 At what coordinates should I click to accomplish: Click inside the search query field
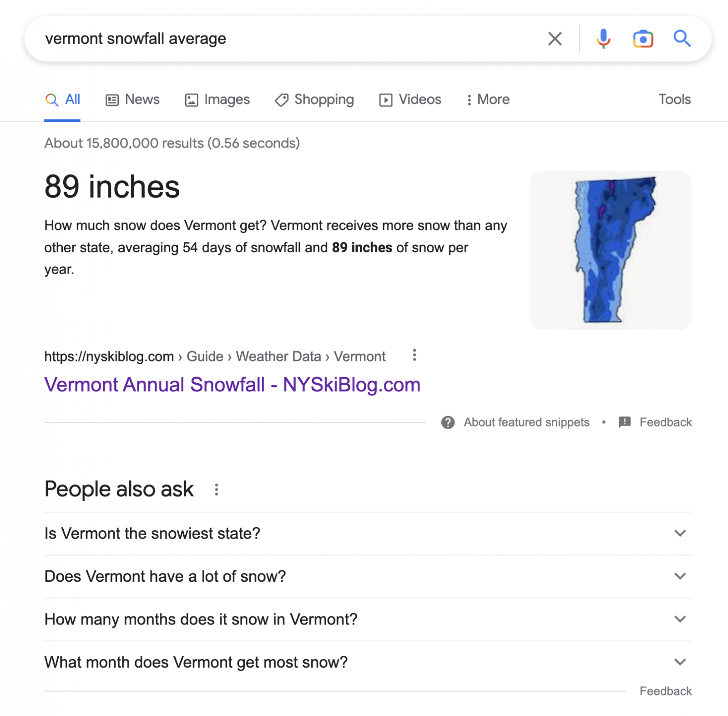[273, 39]
